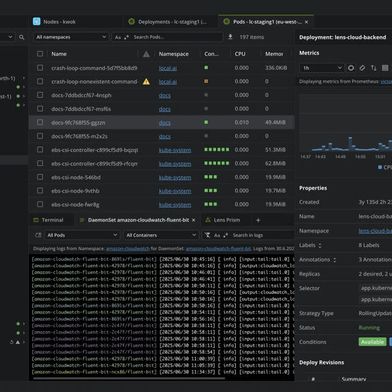Click the warning column header icon
Screen dimensions: 392x392
(x=146, y=54)
